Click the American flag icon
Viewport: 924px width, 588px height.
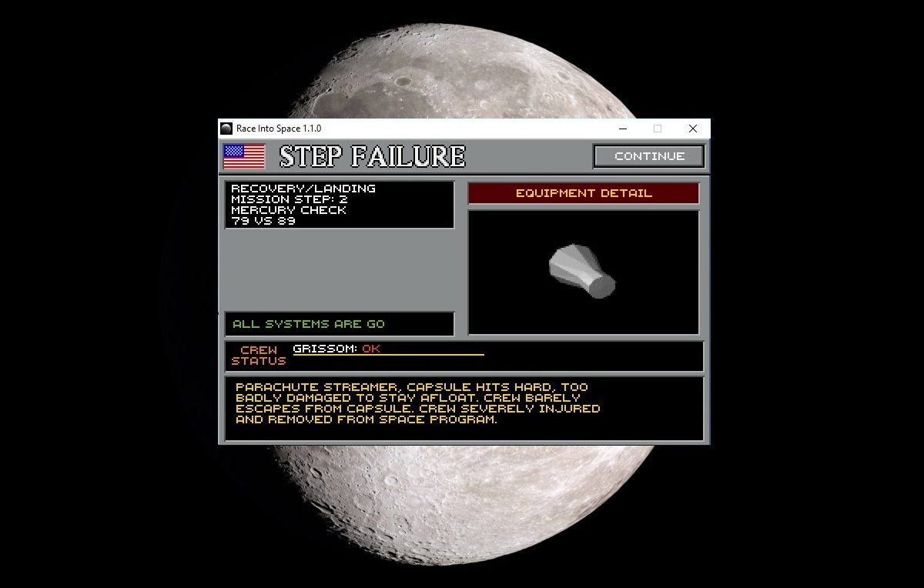coord(244,156)
